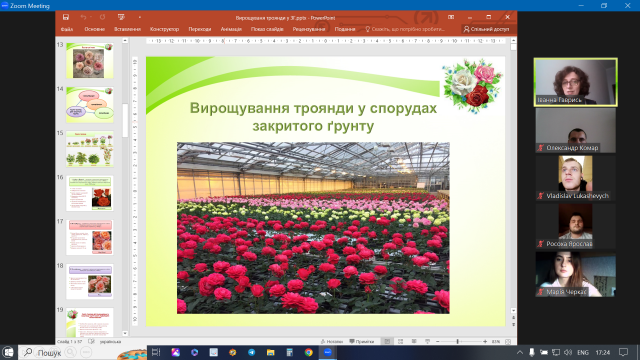Image resolution: width=640 pixels, height=360 pixels.
Task: Click the zoom out minus button
Action: click(438, 342)
